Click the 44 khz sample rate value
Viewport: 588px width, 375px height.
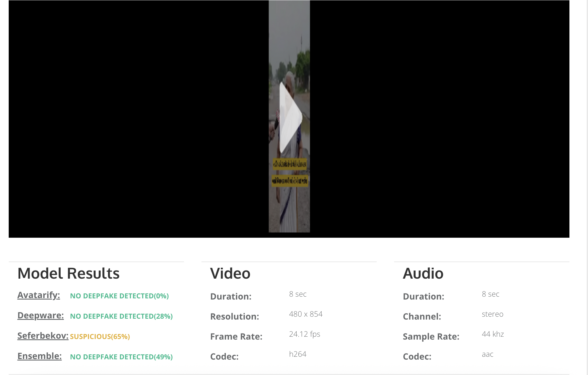[x=493, y=334]
